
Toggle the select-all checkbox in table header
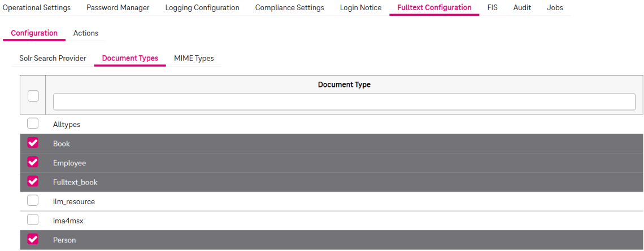(33, 96)
